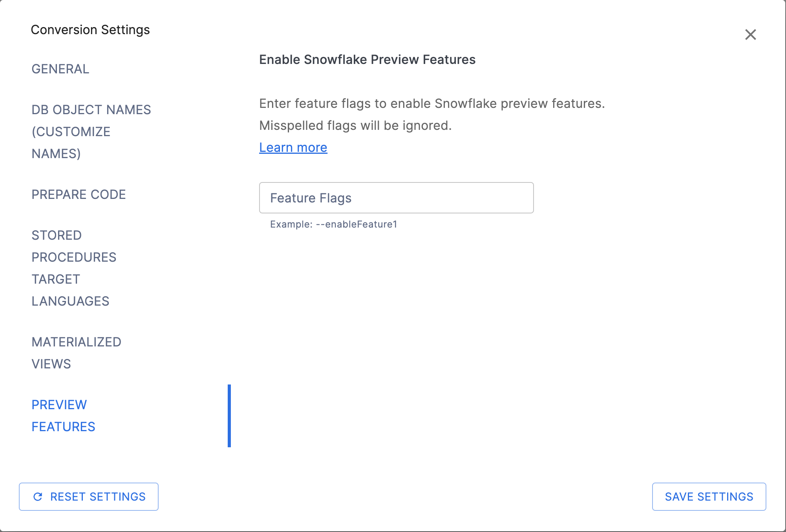Screen dimensions: 786x532
Task: Click the circular-arrow reset icon
Action: coord(38,497)
